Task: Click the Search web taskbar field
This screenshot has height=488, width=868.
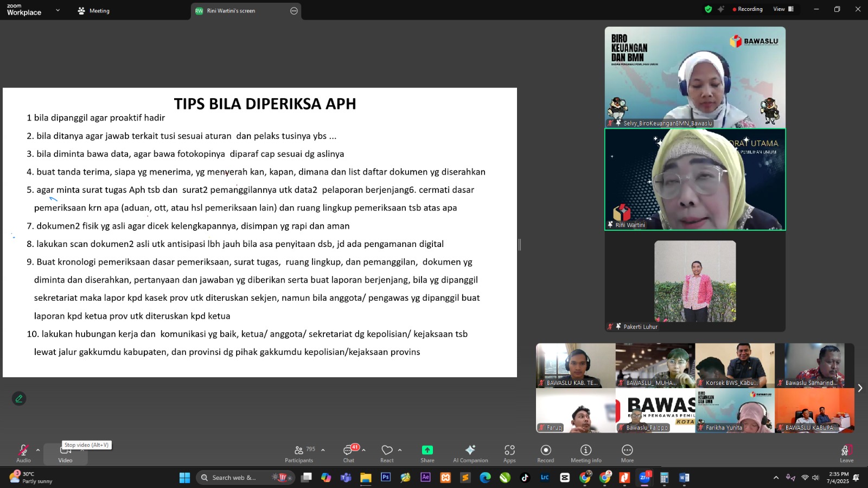Action: 246,478
